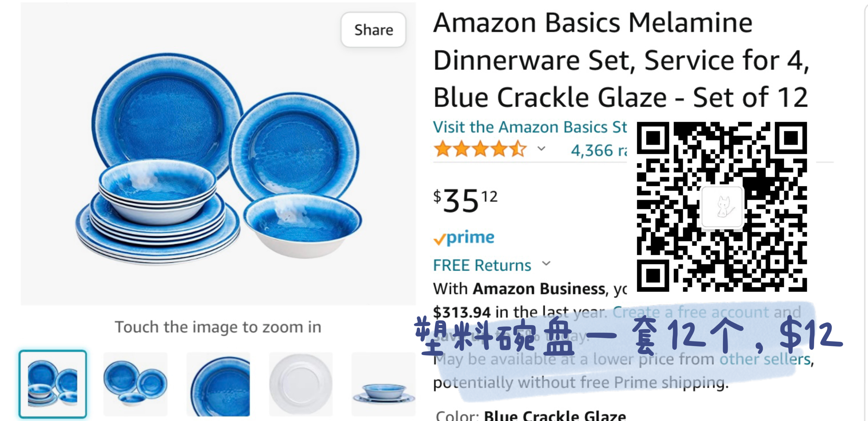Select the first thumbnail showing the full set
This screenshot has height=421, width=868.
point(53,384)
